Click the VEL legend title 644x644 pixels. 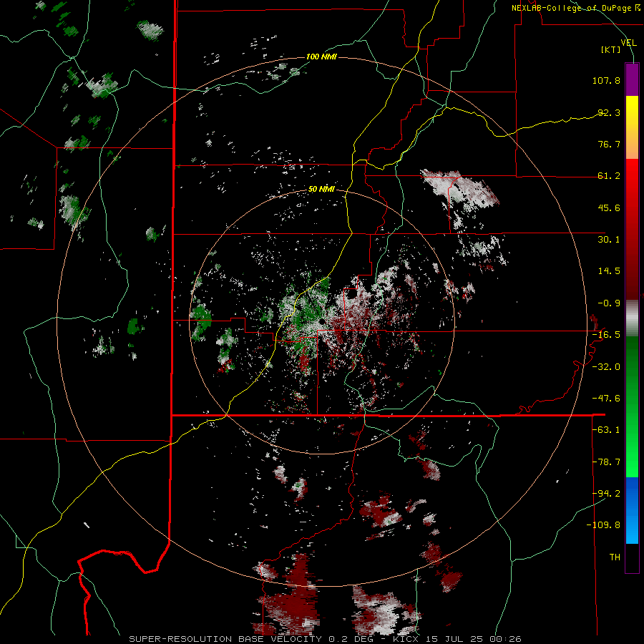pyautogui.click(x=628, y=42)
